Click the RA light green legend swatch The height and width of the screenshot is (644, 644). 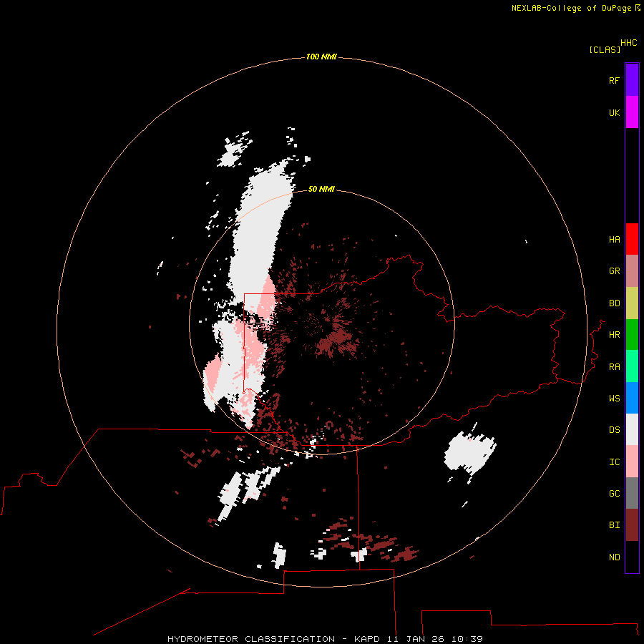pyautogui.click(x=632, y=366)
